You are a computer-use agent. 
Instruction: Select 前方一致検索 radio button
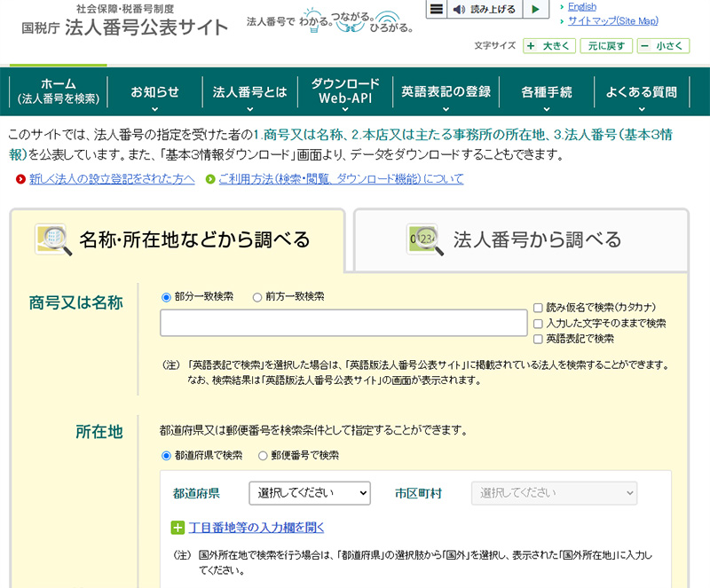point(257,297)
